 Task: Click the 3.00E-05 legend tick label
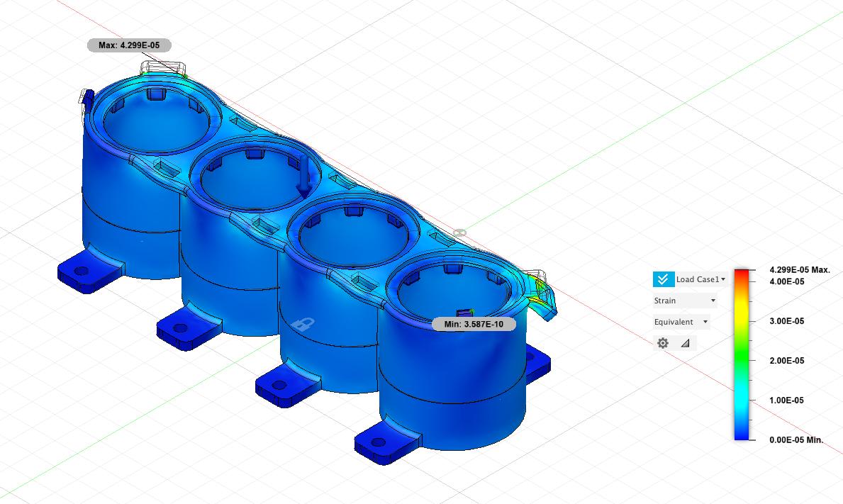pos(786,321)
